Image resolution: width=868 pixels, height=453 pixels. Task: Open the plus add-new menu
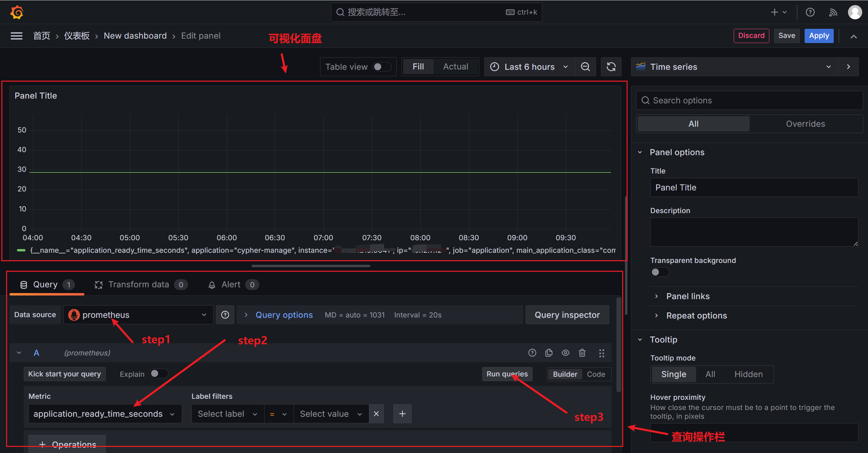(x=778, y=12)
